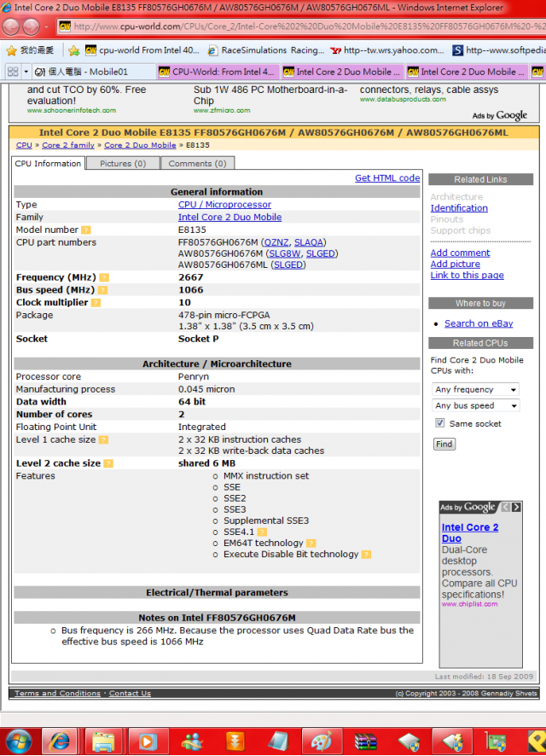546x756 pixels.
Task: Click the Add picture link
Action: 455,264
